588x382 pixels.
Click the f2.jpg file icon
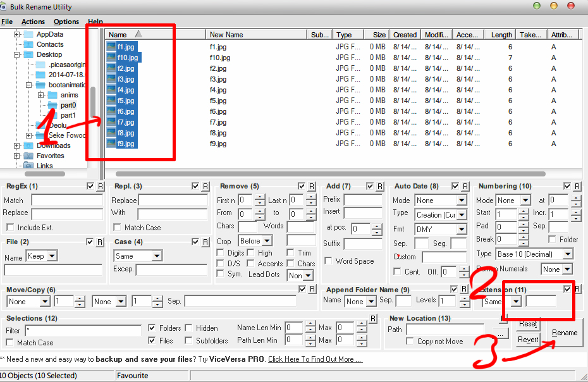pyautogui.click(x=111, y=68)
